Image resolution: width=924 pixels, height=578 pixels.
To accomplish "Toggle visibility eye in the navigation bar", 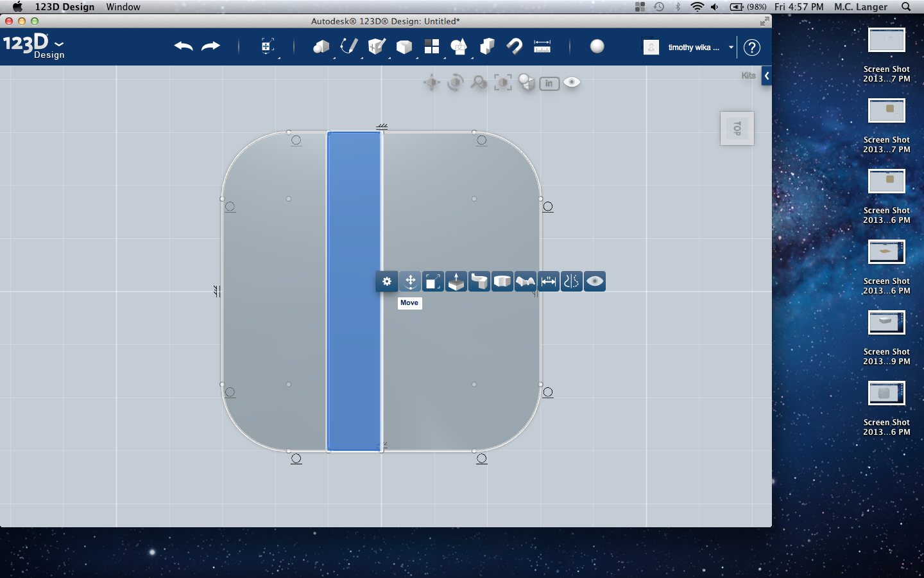I will click(572, 82).
